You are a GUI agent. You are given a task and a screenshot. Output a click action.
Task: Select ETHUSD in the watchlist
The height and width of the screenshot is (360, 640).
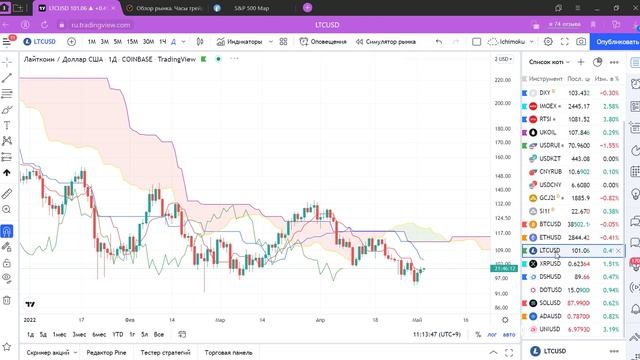coord(572,237)
